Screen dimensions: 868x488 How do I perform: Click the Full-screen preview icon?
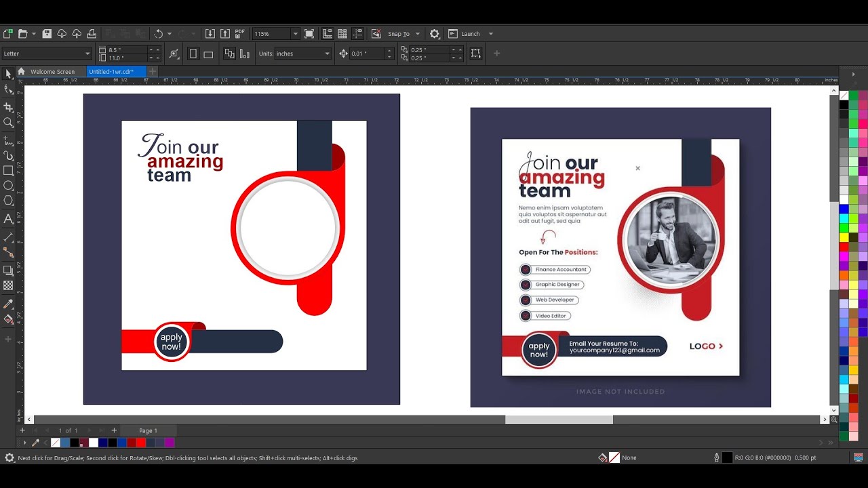tap(309, 33)
